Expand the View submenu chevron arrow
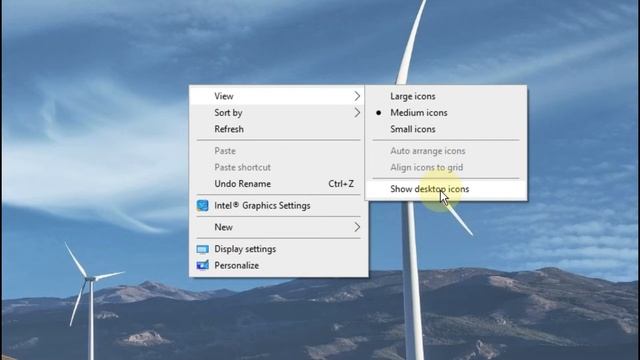 click(357, 96)
